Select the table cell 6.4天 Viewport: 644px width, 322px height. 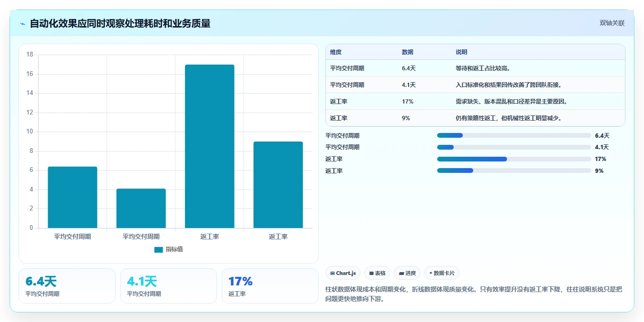coord(409,68)
